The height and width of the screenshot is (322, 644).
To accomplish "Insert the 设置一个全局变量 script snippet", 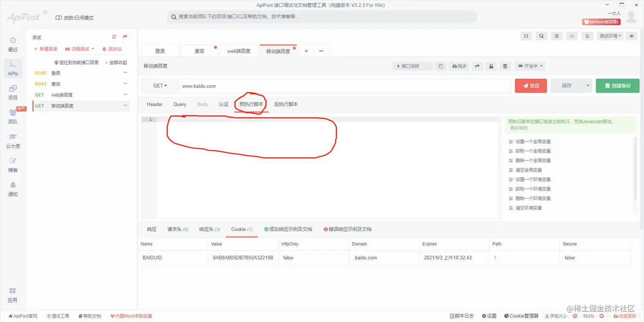I will (x=533, y=142).
